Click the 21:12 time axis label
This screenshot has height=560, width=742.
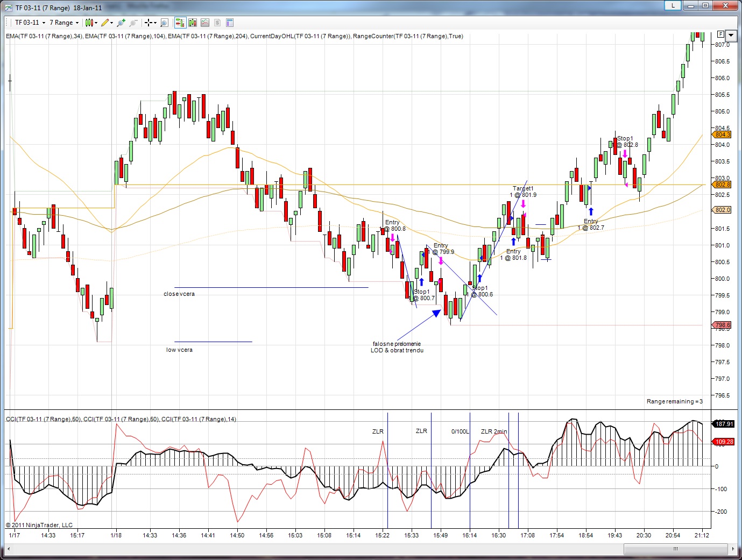coord(702,535)
